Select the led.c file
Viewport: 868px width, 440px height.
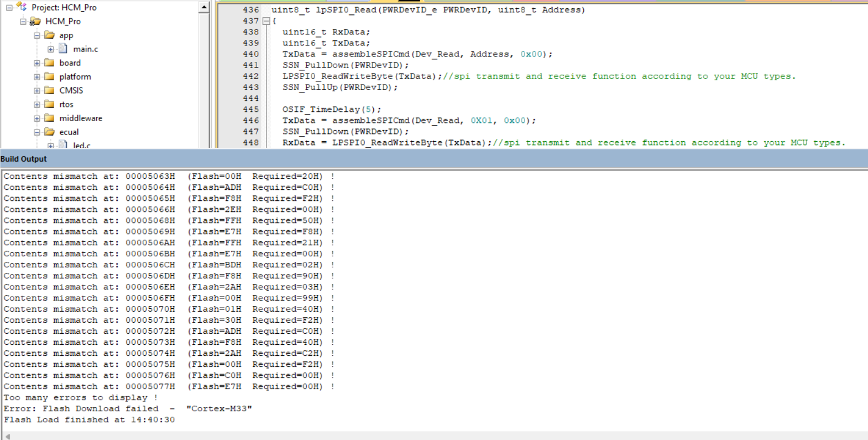click(x=81, y=145)
